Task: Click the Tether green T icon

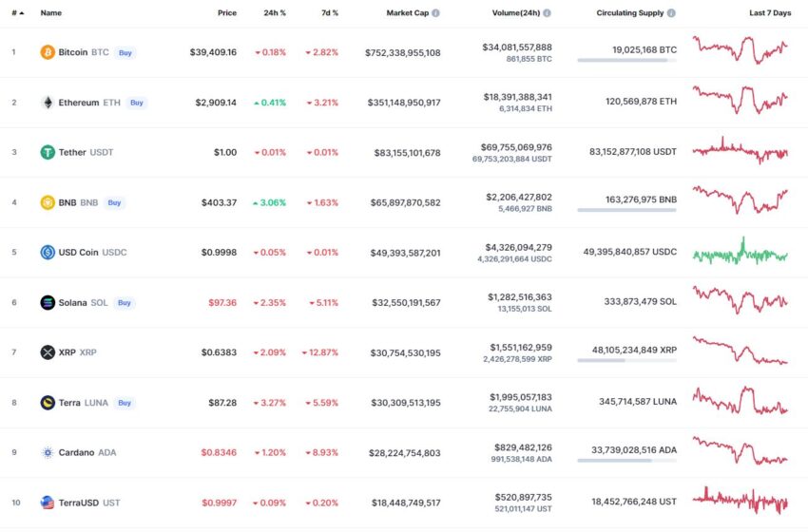Action: 48,152
